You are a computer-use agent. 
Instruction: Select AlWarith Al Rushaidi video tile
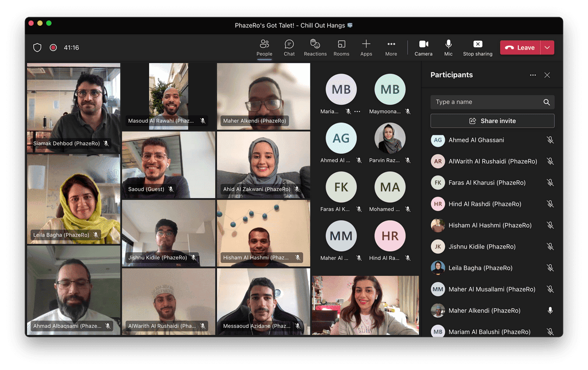pos(169,301)
